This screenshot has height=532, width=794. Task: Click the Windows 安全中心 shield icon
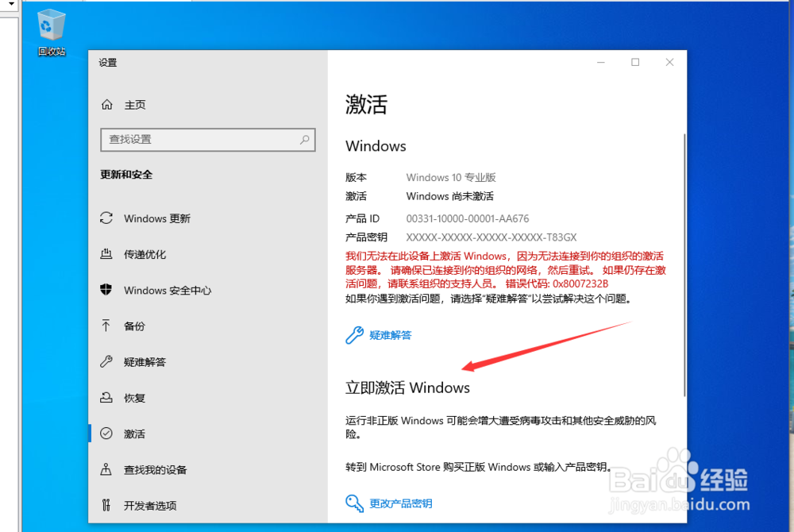pos(106,290)
